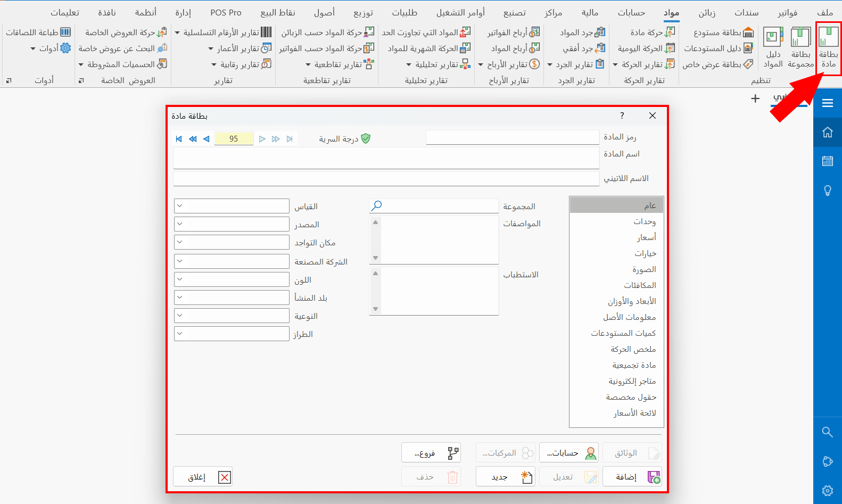Image resolution: width=842 pixels, height=504 pixels.
Task: Open the فواتير menu tab
Action: click(x=787, y=12)
